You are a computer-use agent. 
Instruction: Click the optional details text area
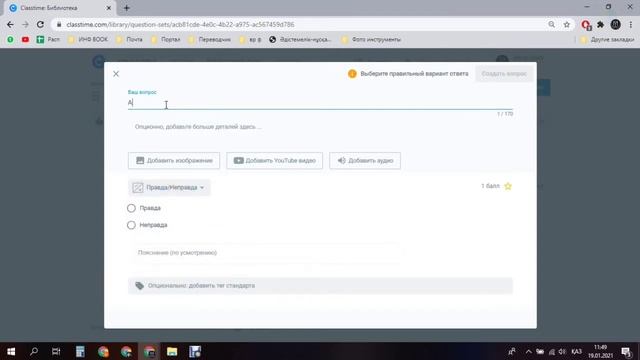320,127
